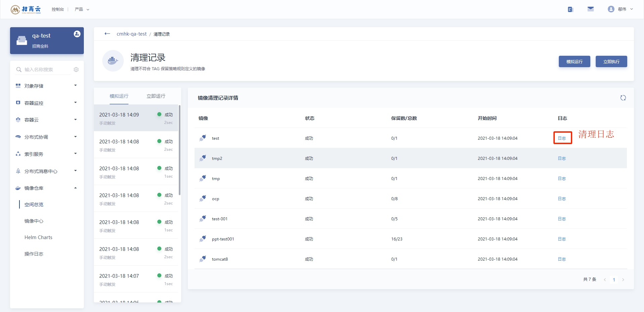
Task: Open the mail messages icon
Action: [591, 9]
